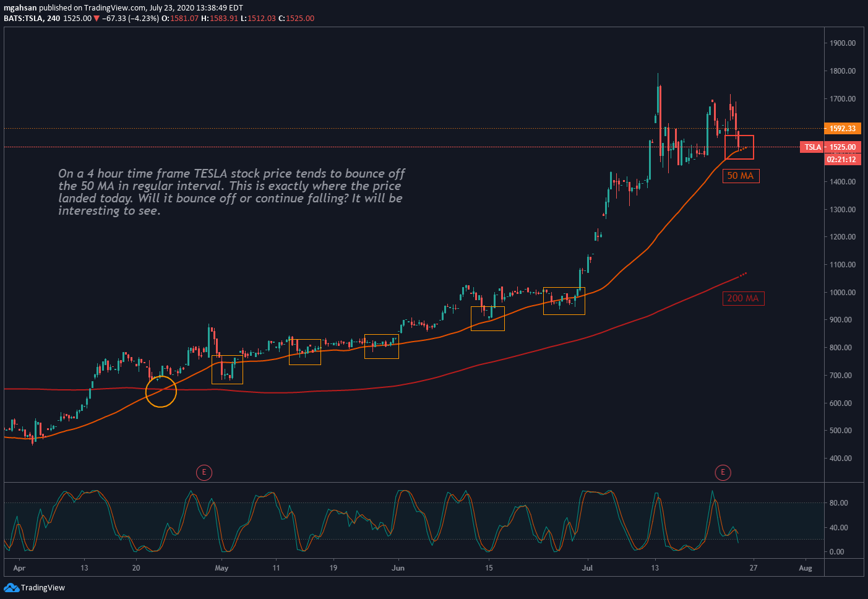Viewport: 868px width, 599px height.
Task: Click the 19 date label on time axis
Action: 333,568
